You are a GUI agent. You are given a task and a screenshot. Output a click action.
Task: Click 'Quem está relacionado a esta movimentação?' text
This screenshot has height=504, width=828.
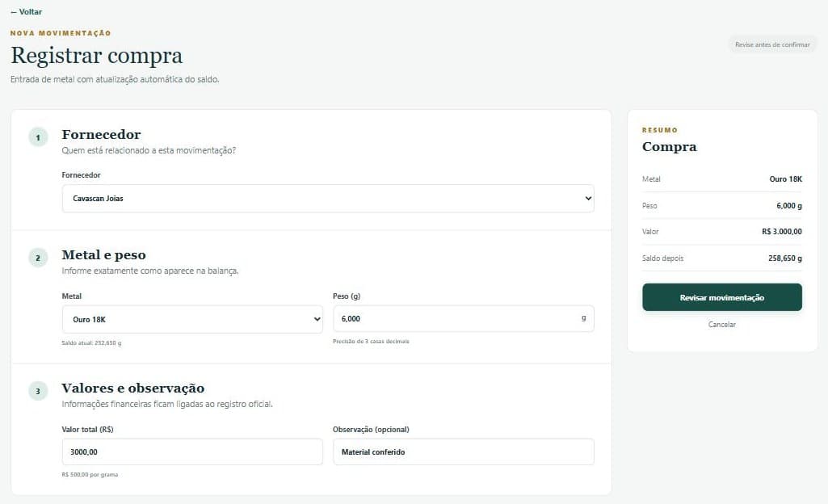[x=149, y=150]
